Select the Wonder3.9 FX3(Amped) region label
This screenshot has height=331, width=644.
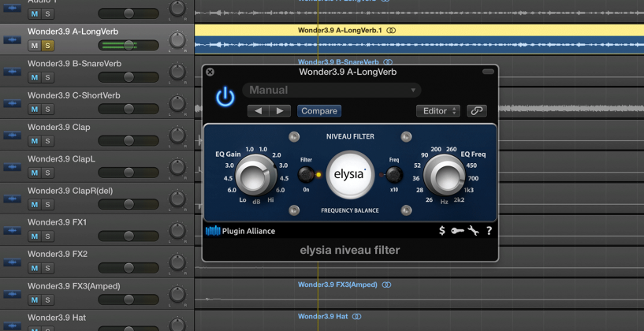[x=337, y=285]
